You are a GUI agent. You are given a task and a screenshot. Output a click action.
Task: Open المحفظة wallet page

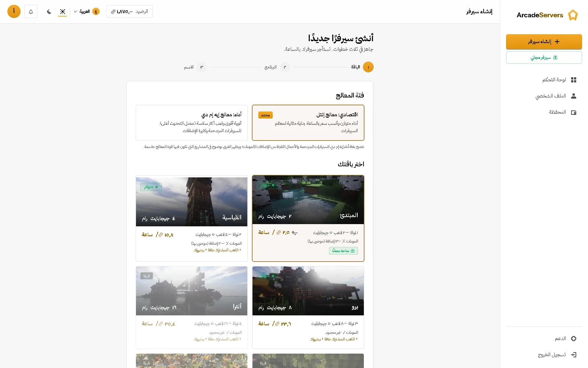pos(544,112)
